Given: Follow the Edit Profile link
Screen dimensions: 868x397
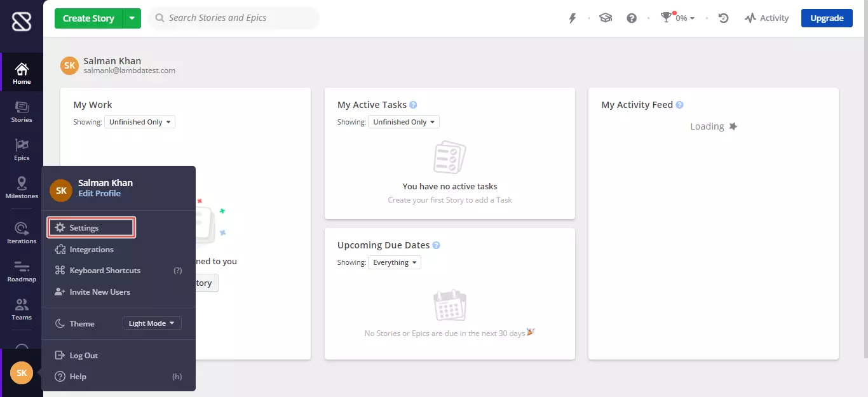Looking at the screenshot, I should (x=99, y=194).
